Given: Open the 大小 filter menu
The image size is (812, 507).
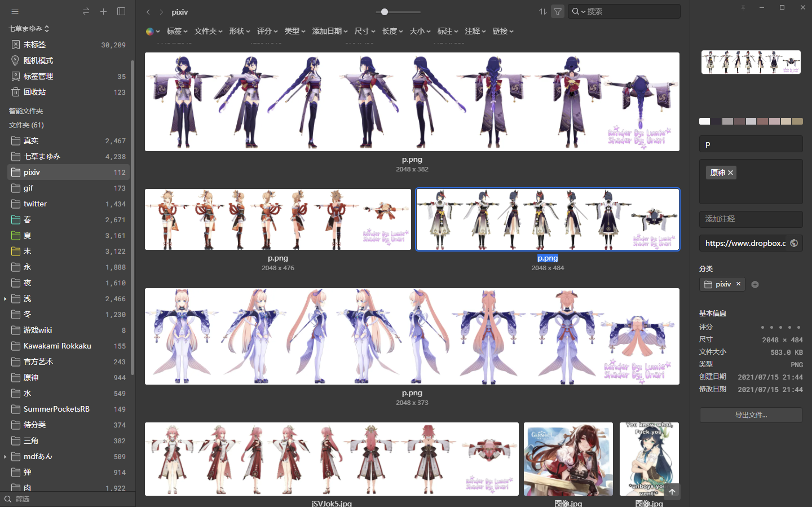Looking at the screenshot, I should click(x=420, y=32).
